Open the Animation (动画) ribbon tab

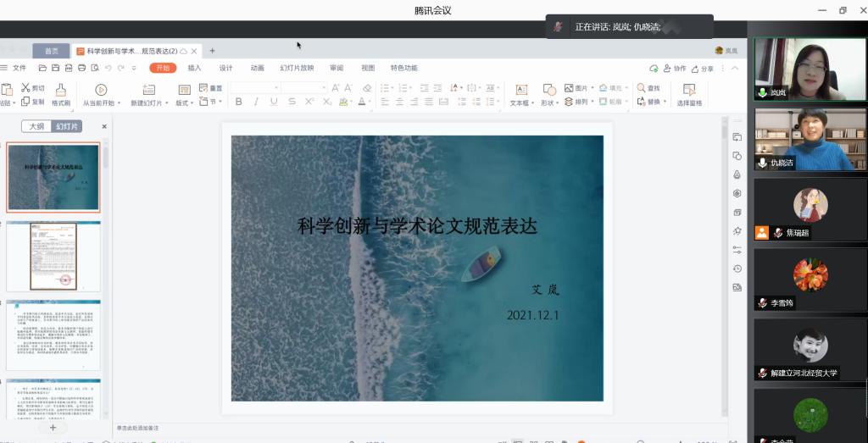(258, 68)
